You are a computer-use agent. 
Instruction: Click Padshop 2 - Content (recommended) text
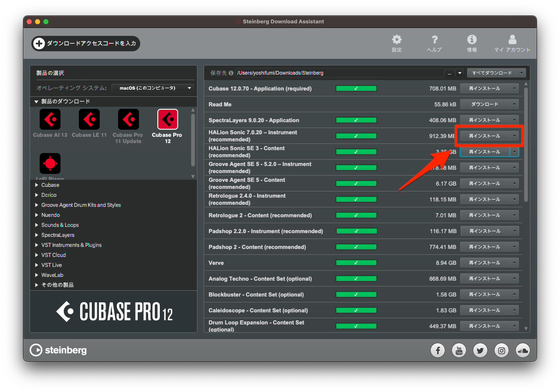pos(257,247)
